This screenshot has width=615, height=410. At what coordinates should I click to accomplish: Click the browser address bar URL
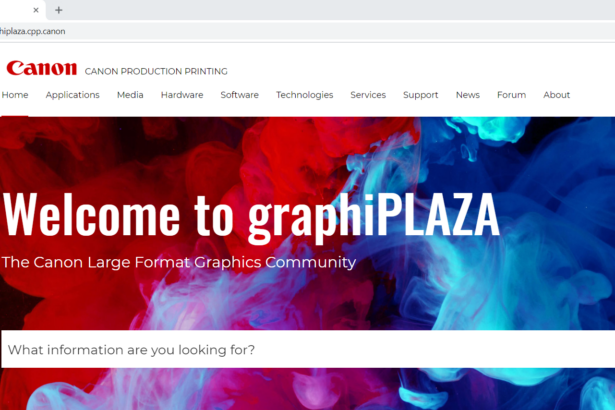coord(33,31)
